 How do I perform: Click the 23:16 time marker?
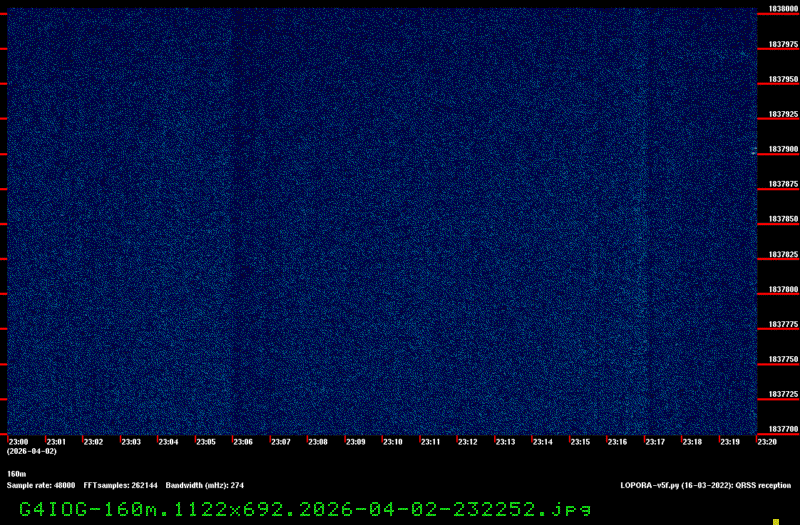tap(617, 442)
